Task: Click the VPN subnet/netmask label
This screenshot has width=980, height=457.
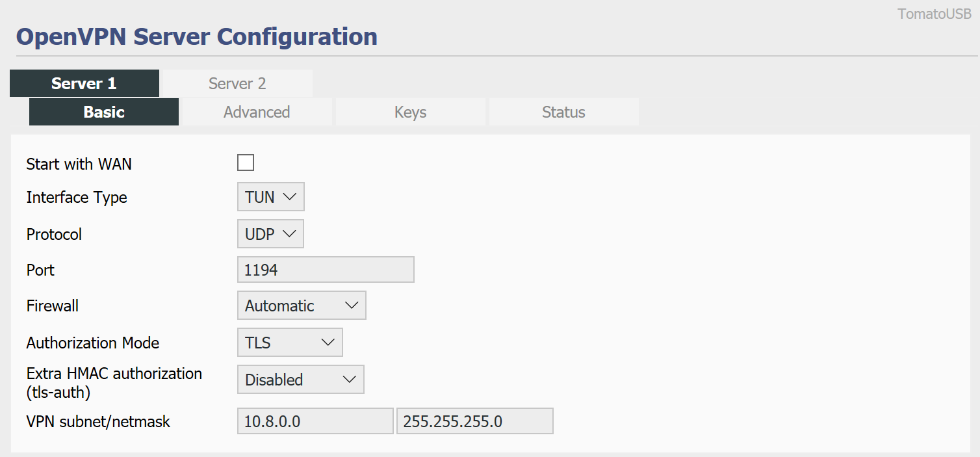Action: (98, 422)
